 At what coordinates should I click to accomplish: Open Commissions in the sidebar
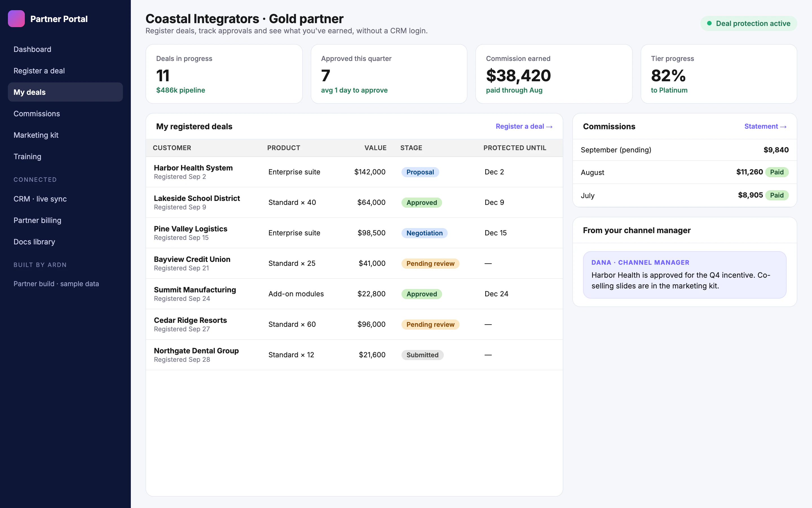pos(65,113)
